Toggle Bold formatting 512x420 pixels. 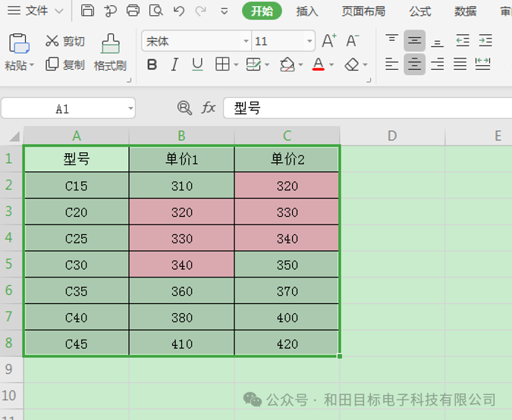[152, 64]
